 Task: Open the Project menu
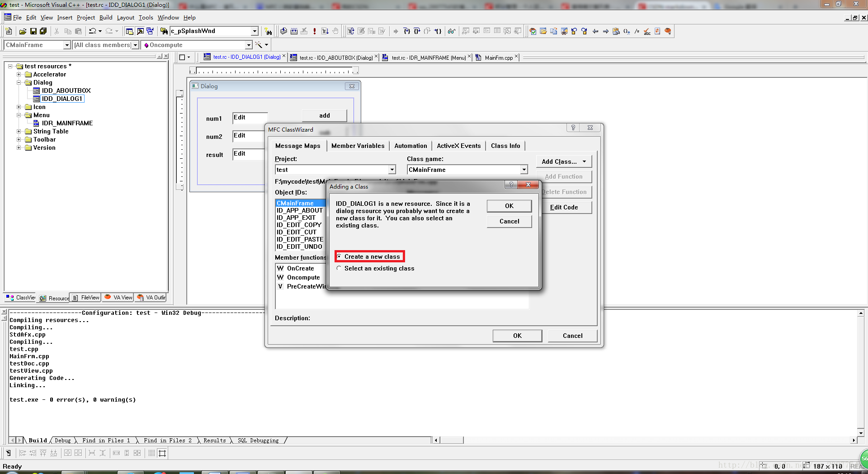(86, 18)
